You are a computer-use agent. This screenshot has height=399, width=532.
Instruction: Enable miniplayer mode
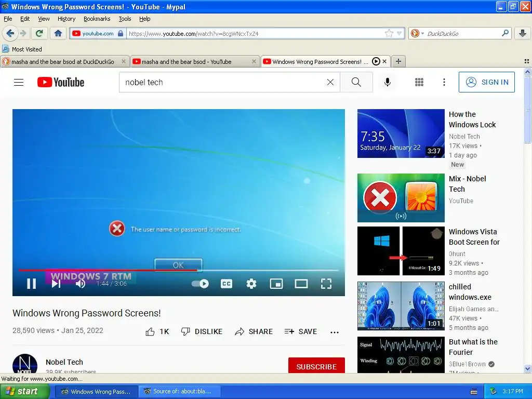276,284
